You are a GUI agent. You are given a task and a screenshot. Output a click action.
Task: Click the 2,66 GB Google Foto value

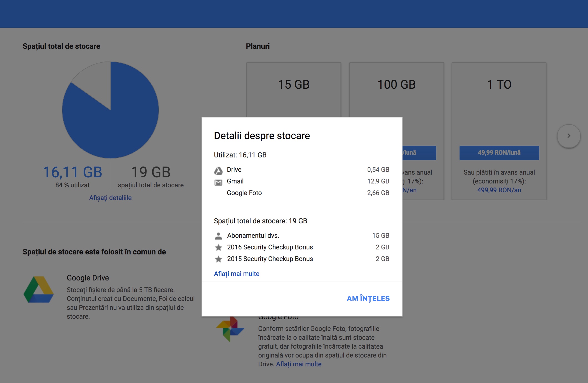[378, 193]
